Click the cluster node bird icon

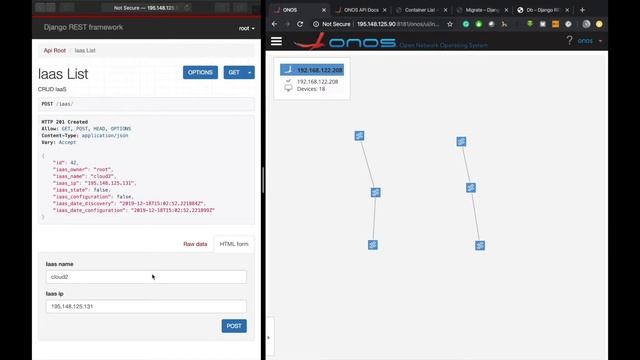[x=288, y=70]
